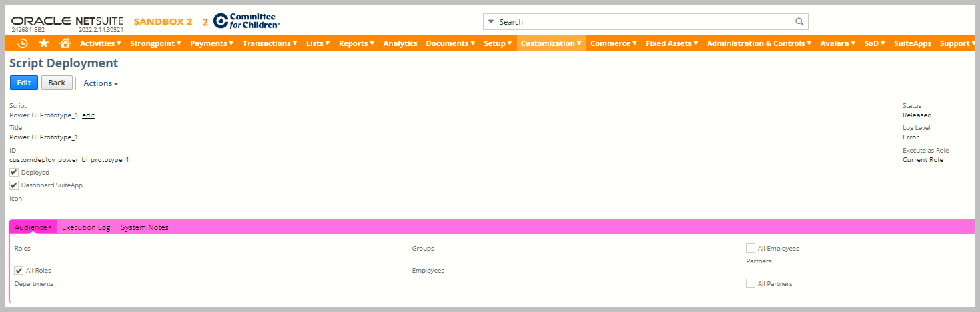Toggle the All Roles checkbox
This screenshot has width=980, height=312.
coord(19,270)
